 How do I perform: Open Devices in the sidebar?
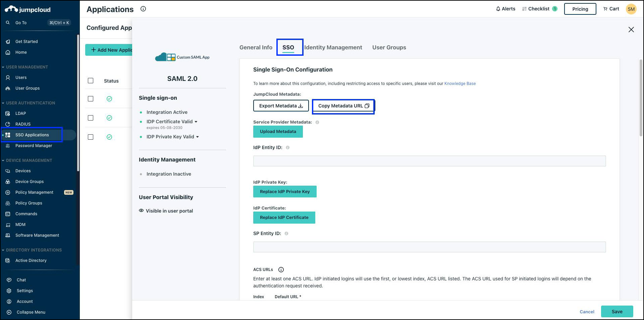[23, 171]
